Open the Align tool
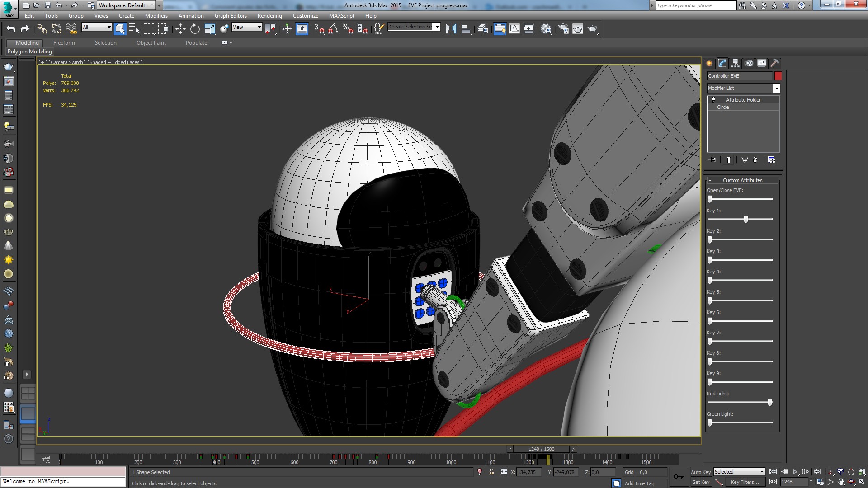The height and width of the screenshot is (488, 868). point(466,29)
